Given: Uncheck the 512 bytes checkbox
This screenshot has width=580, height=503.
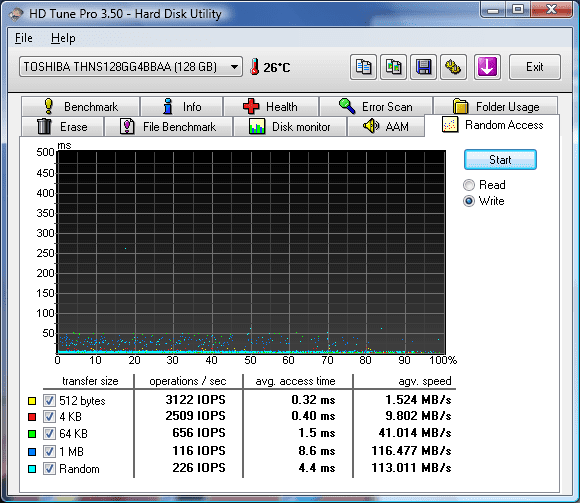Looking at the screenshot, I should [49, 400].
